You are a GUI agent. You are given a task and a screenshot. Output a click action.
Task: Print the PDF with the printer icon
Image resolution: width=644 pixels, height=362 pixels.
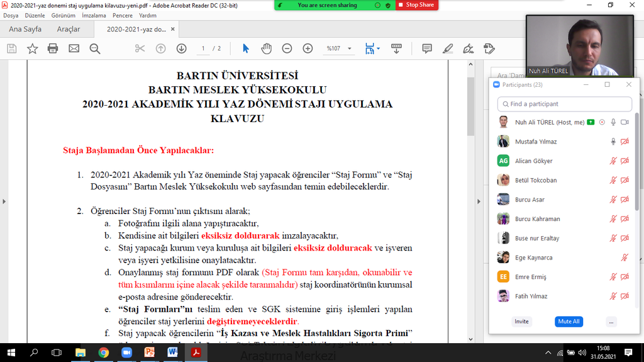click(53, 48)
